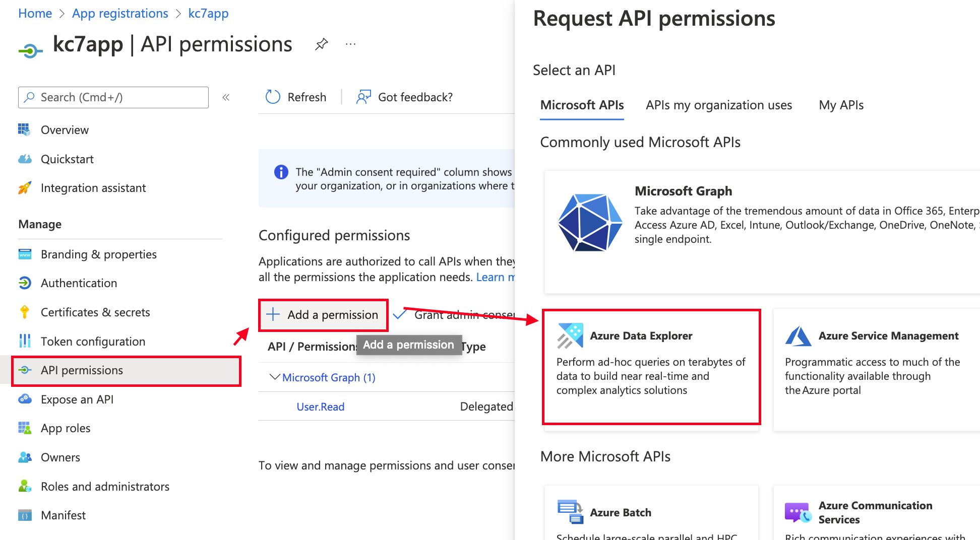Click the Authentication arrow icon
Image resolution: width=980 pixels, height=540 pixels.
pos(25,283)
